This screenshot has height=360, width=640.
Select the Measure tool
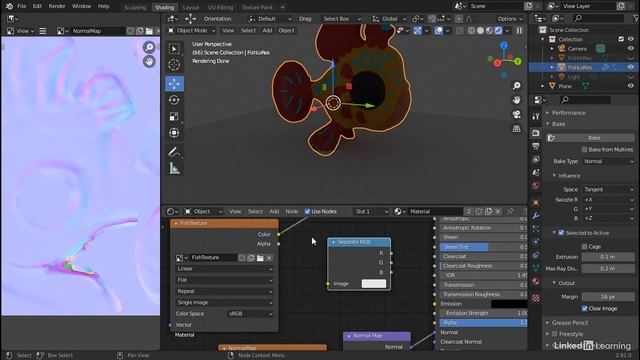[x=174, y=168]
